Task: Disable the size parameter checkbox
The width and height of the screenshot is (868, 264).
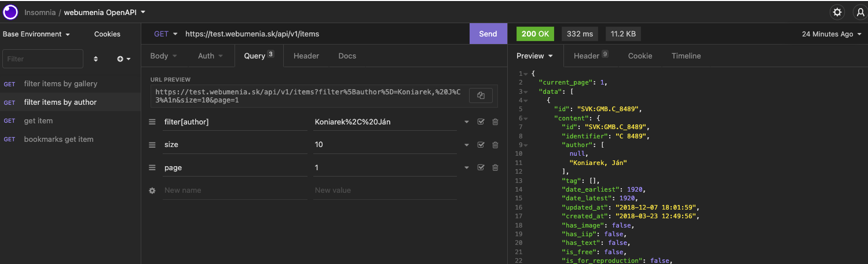Action: click(x=481, y=145)
